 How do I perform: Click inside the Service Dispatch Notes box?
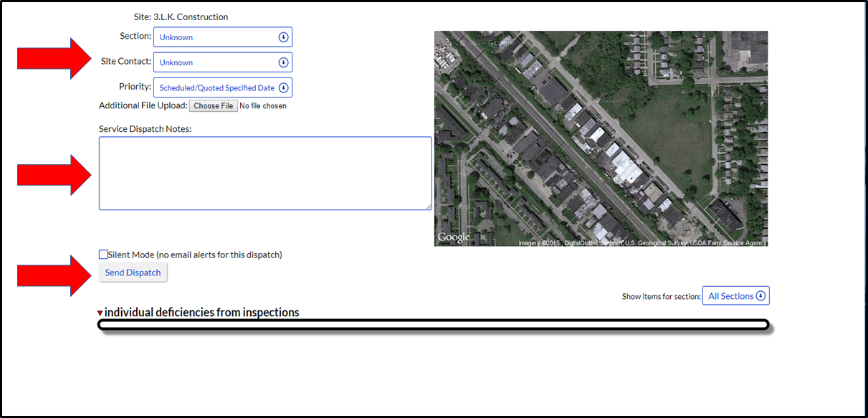click(265, 174)
